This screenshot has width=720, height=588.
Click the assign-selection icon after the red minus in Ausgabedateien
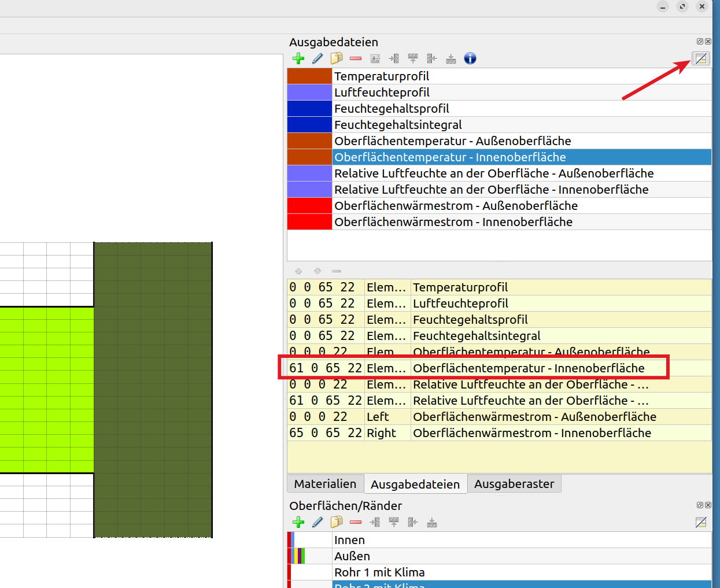(375, 58)
